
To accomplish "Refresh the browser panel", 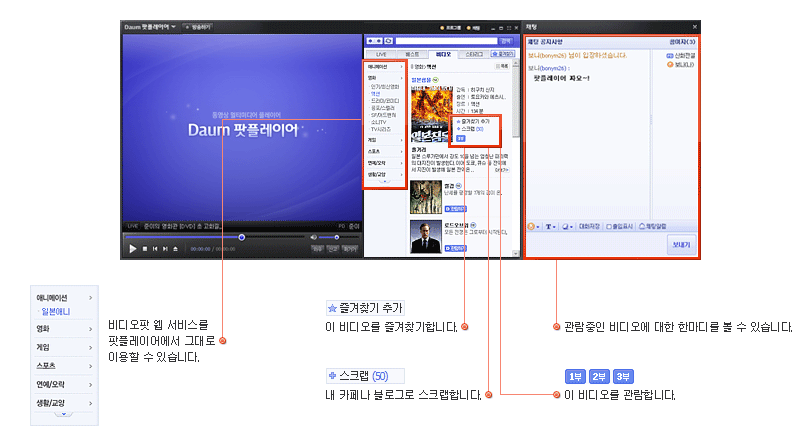I will pos(388,41).
